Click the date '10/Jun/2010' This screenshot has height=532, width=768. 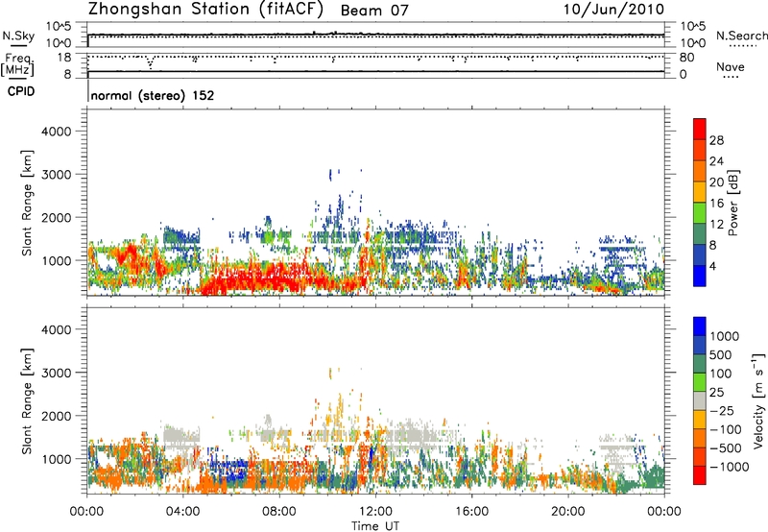click(x=613, y=10)
